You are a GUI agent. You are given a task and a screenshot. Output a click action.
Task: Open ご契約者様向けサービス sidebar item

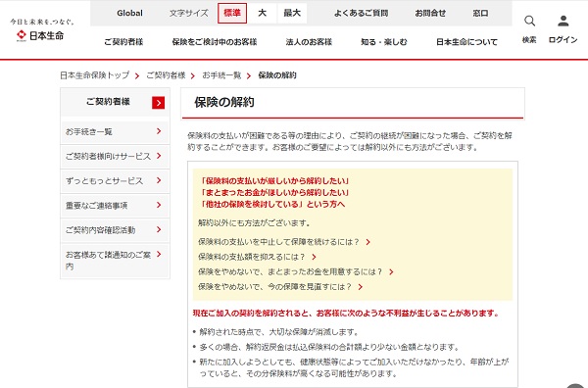(x=115, y=156)
